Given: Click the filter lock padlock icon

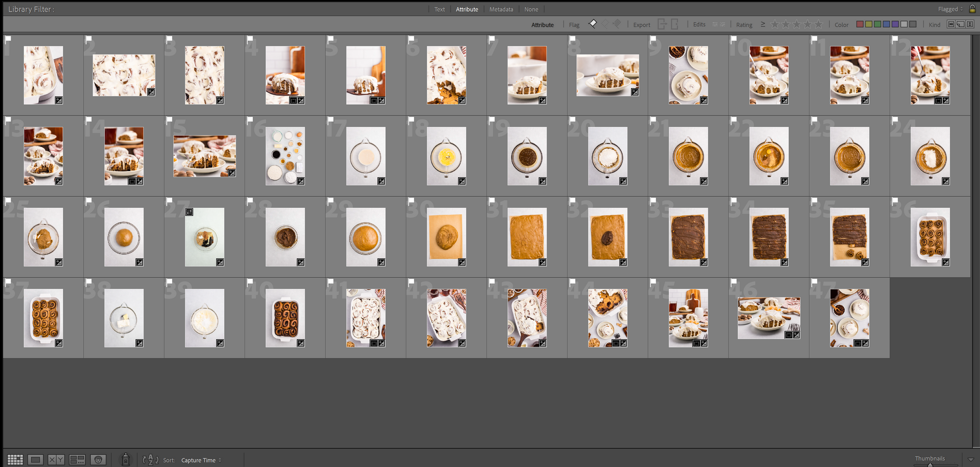Looking at the screenshot, I should (x=972, y=9).
